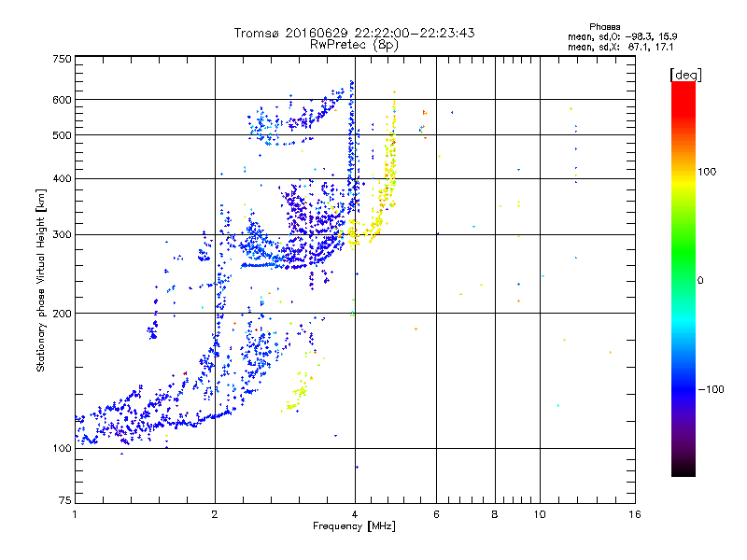Click the y-axis tick label '500'
The width and height of the screenshot is (747, 560).
(62, 135)
